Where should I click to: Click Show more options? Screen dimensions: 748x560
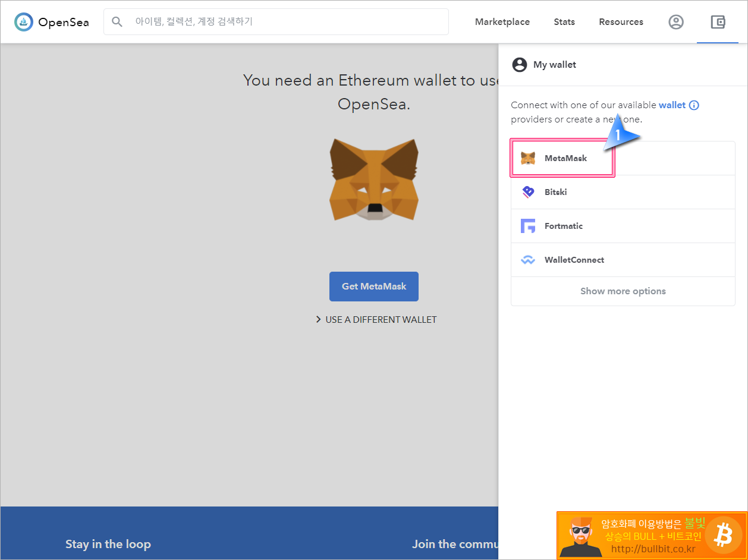click(x=623, y=291)
